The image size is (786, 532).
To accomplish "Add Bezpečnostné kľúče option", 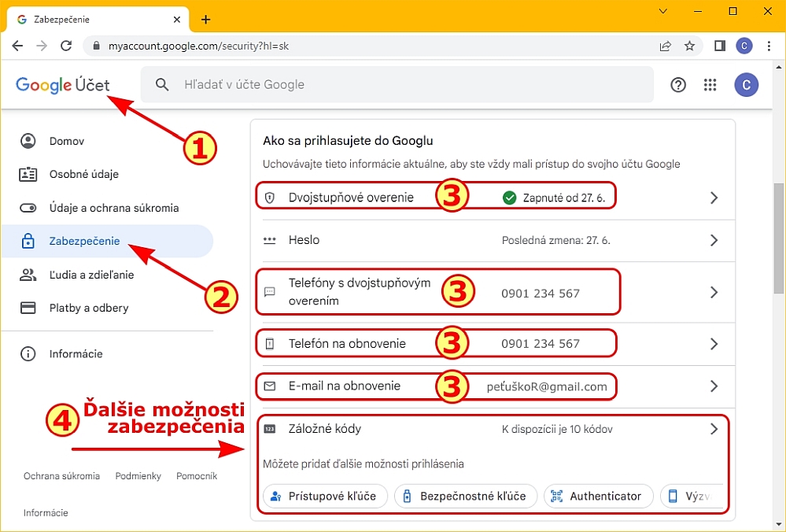I will point(466,496).
